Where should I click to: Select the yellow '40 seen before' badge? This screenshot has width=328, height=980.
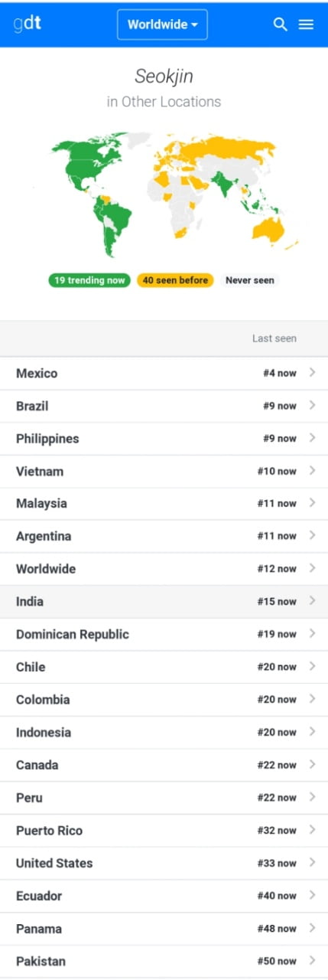tap(175, 280)
